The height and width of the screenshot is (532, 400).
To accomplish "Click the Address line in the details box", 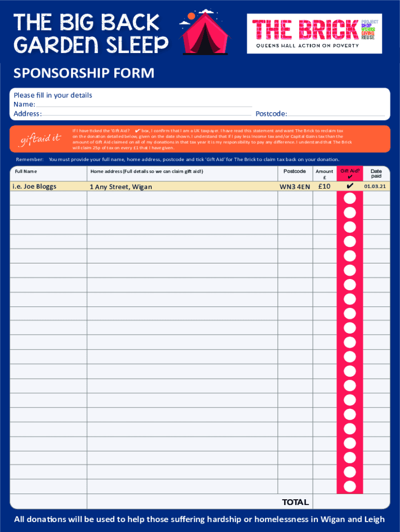I will [147, 114].
